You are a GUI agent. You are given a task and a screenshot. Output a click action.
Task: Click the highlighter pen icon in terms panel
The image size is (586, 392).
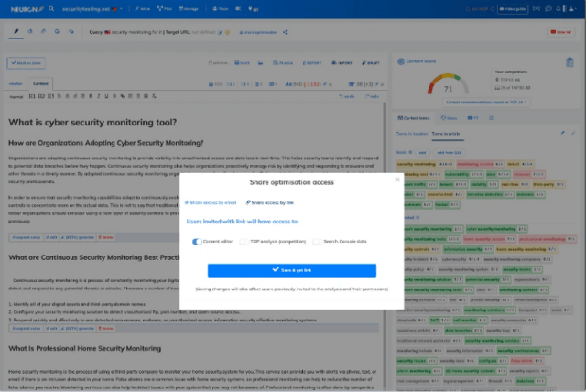[x=562, y=133]
